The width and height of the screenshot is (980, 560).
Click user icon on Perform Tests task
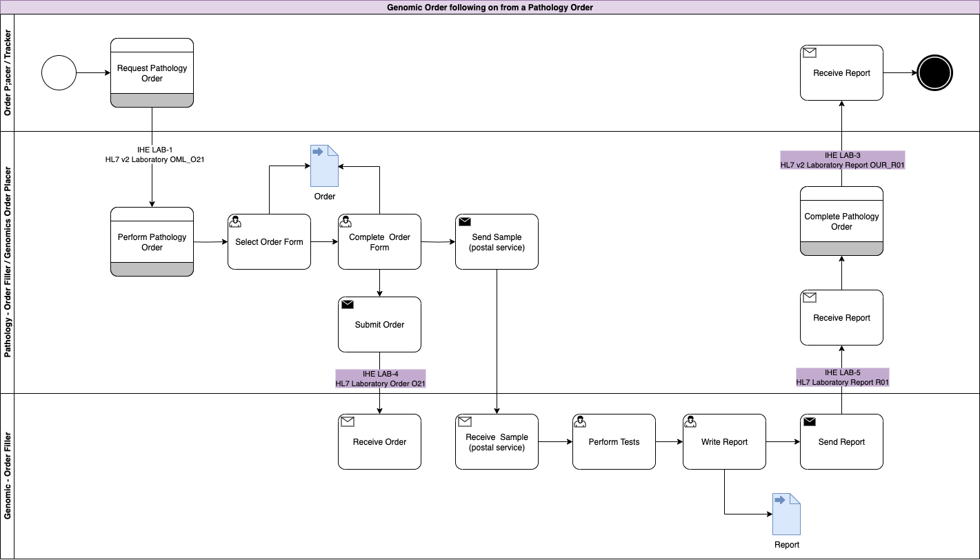[580, 421]
